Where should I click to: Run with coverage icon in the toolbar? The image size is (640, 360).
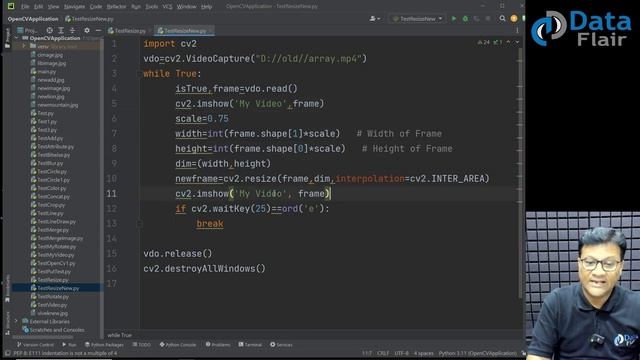[x=476, y=19]
